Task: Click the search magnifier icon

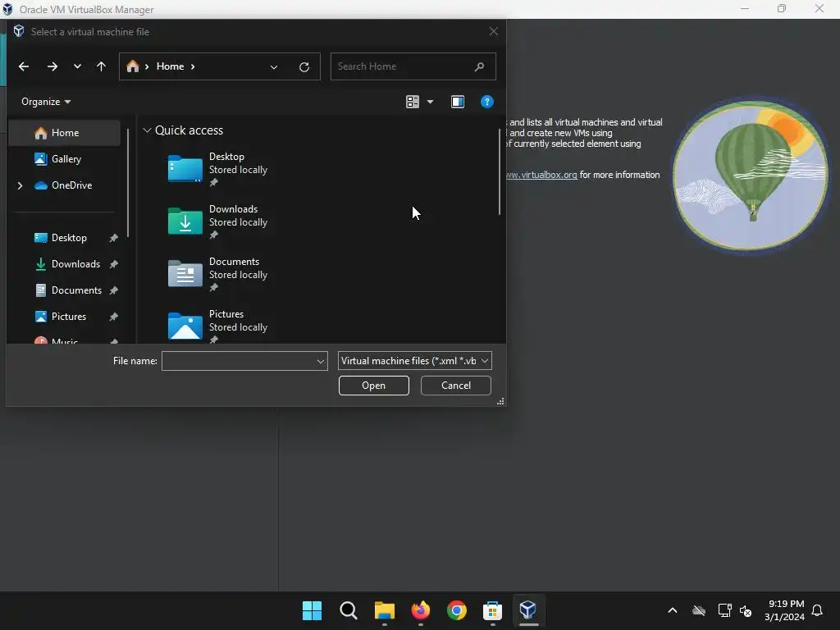Action: click(479, 66)
